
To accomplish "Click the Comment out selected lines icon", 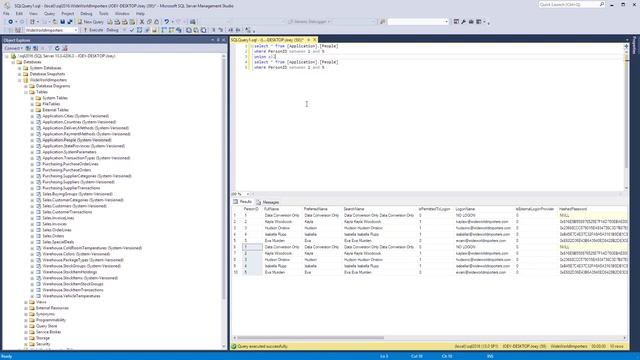I will [x=213, y=30].
